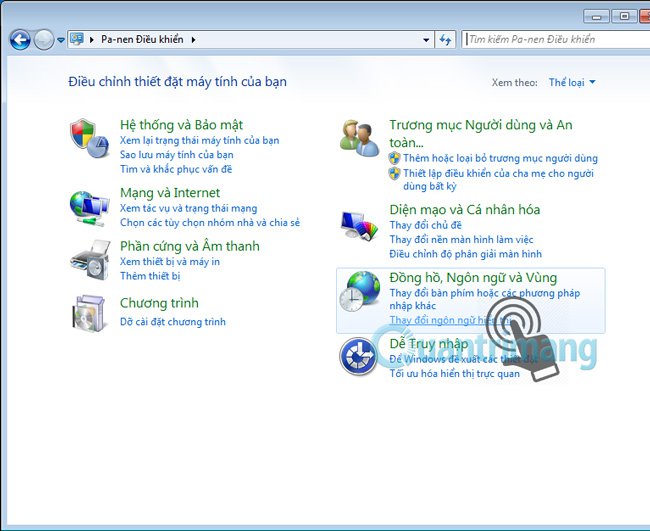650x531 pixels.
Task: Open the Trương mục Người dùng users icon
Action: 359,138
